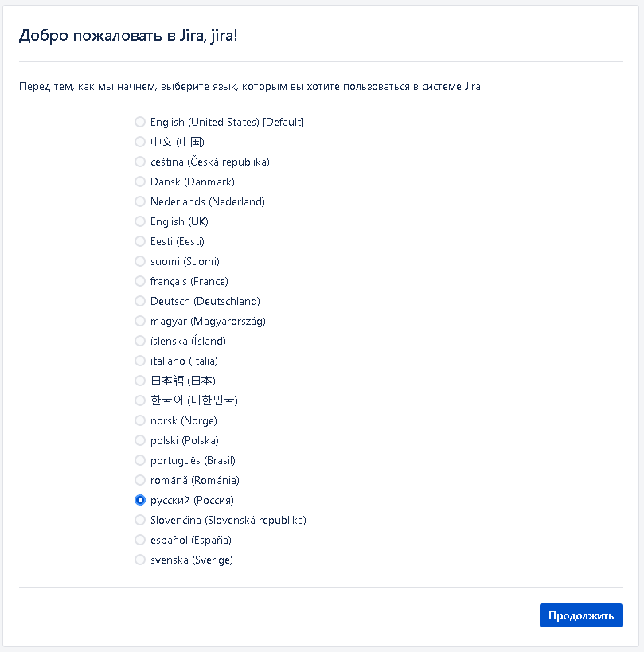The height and width of the screenshot is (652, 644).
Task: Pick íslenska (Ísland) radio button
Action: 140,341
